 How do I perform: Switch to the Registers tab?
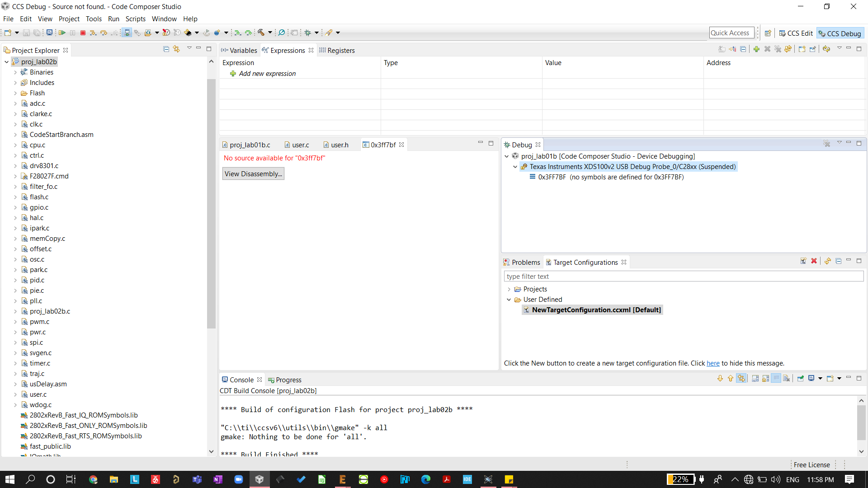(x=340, y=51)
